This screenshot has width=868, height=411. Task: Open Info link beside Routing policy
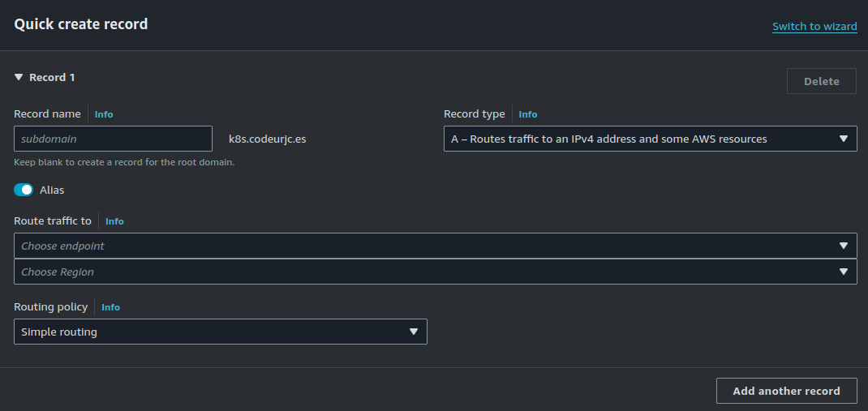110,307
